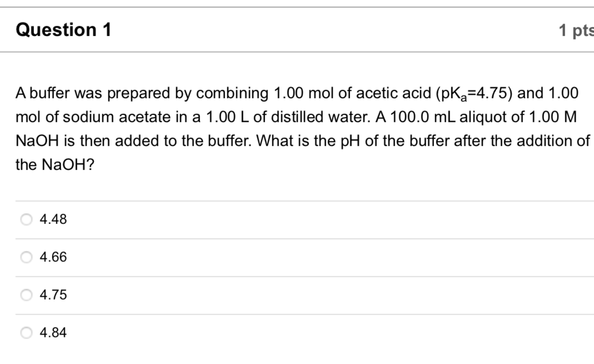Click the answer label text 4.84
This screenshot has width=594, height=364.
point(52,332)
